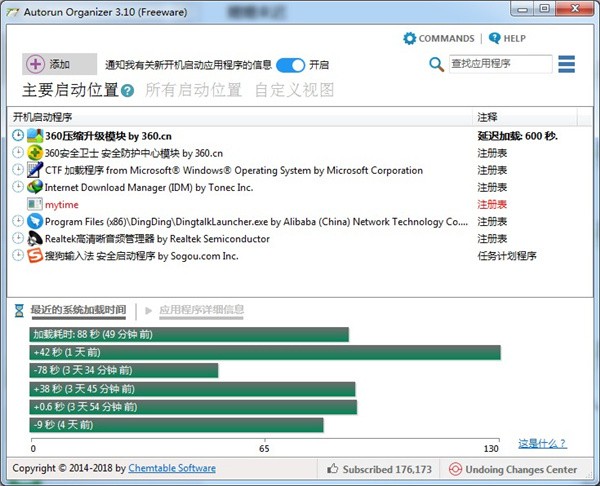Click the red 注册表 note of mytime
The image size is (600, 486).
[x=492, y=204]
